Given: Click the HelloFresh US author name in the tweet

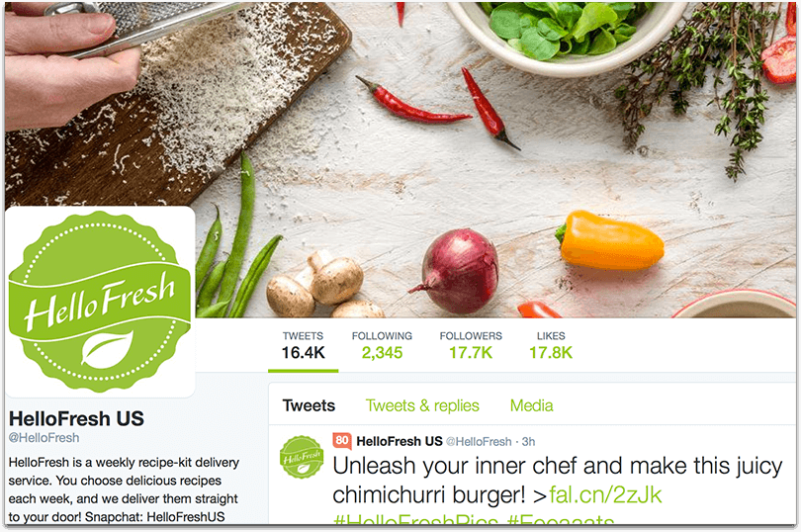Looking at the screenshot, I should tap(399, 441).
